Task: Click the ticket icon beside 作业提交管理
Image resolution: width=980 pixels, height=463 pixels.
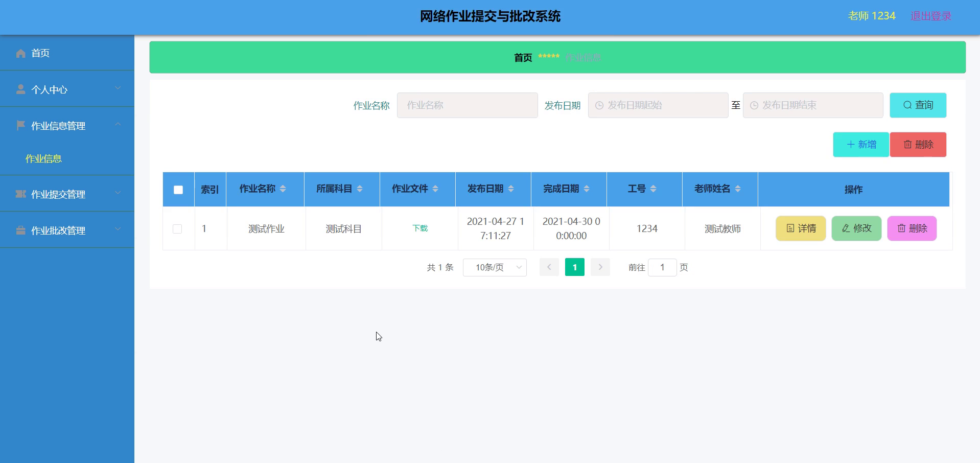Action: click(x=20, y=194)
